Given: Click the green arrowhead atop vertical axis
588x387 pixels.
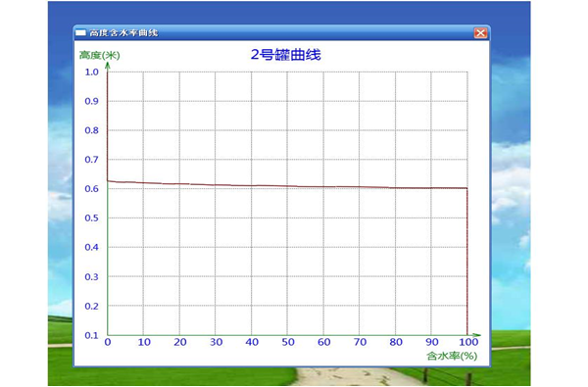Looking at the screenshot, I should point(108,66).
